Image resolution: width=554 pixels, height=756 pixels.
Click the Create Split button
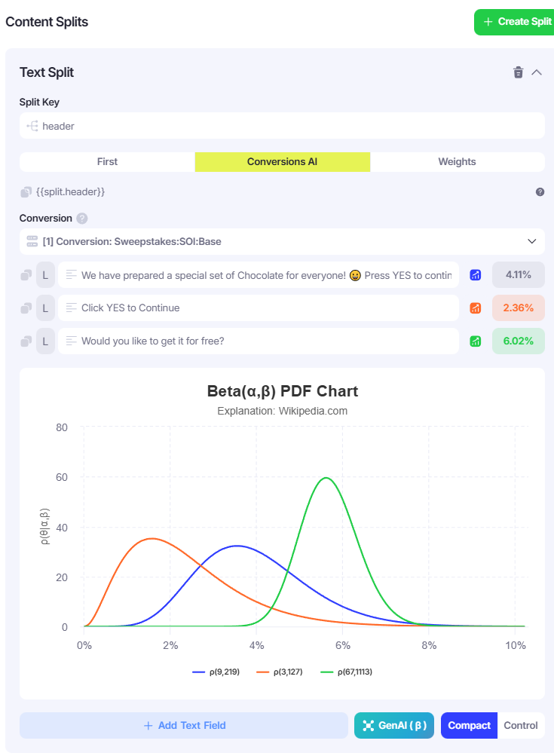click(516, 22)
